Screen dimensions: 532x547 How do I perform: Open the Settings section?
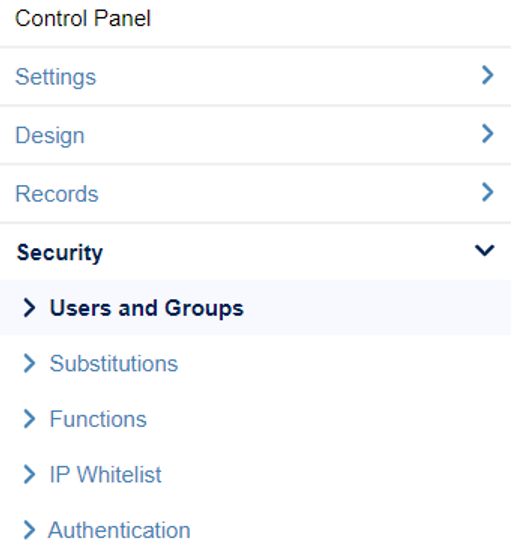(55, 77)
